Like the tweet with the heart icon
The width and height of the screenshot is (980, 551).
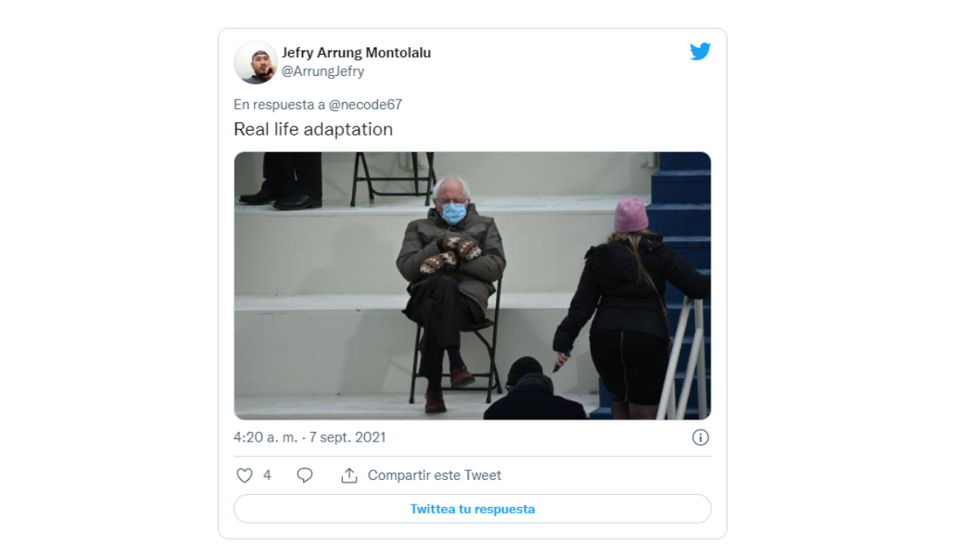244,475
